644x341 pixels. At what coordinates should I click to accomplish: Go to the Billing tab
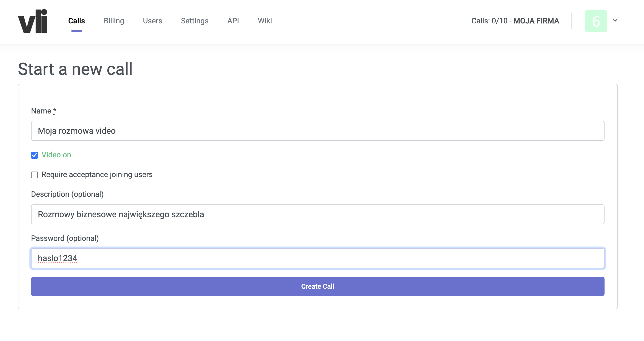coord(114,21)
